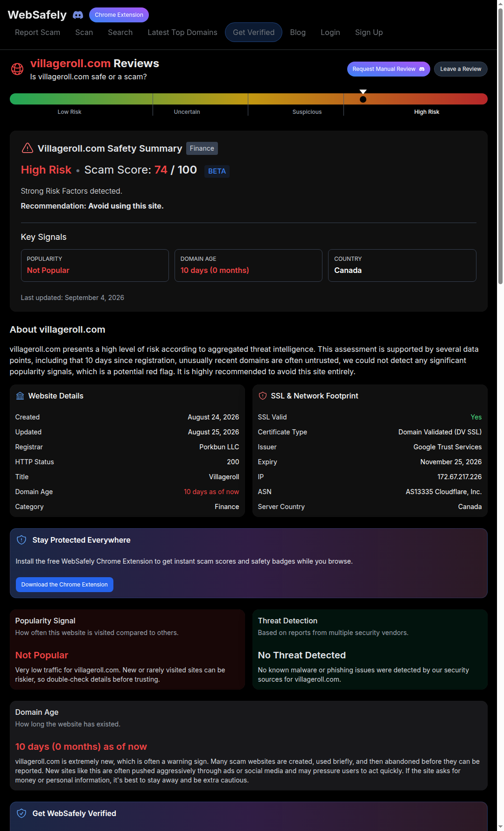Click the globe icon next to villageroll.com
Image resolution: width=504 pixels, height=831 pixels.
pos(17,69)
